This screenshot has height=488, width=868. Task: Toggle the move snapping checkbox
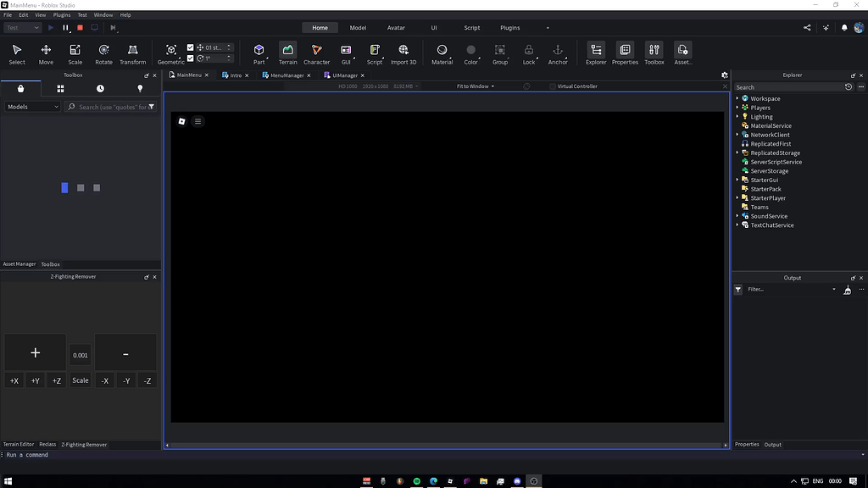(190, 48)
